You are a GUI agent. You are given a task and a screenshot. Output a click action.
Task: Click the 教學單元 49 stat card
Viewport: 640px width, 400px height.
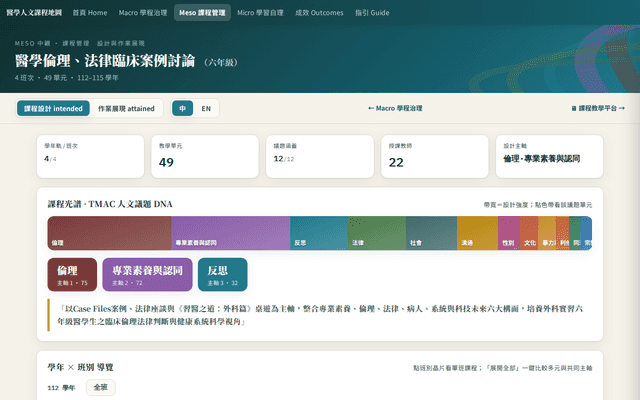(x=205, y=156)
